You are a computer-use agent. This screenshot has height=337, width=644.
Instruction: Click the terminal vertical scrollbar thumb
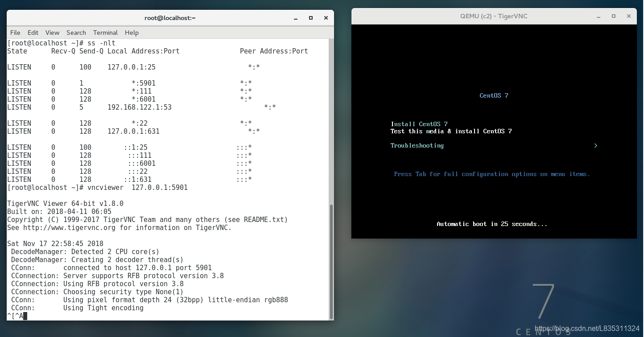coord(331,261)
